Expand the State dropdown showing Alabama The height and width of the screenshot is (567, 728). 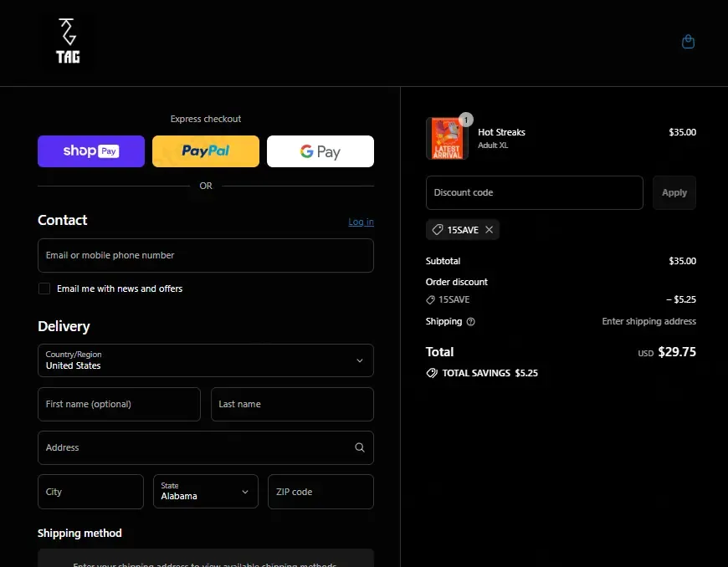[x=206, y=492]
